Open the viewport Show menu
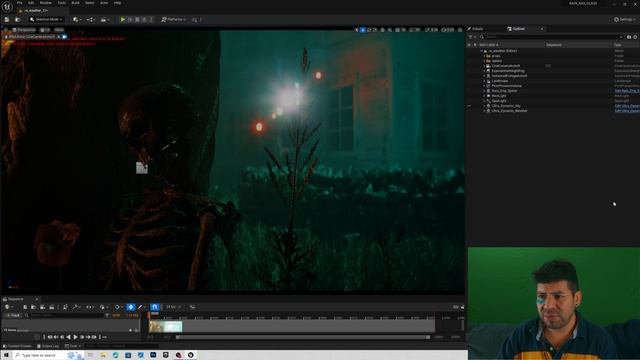The width and height of the screenshot is (640, 360). point(59,30)
